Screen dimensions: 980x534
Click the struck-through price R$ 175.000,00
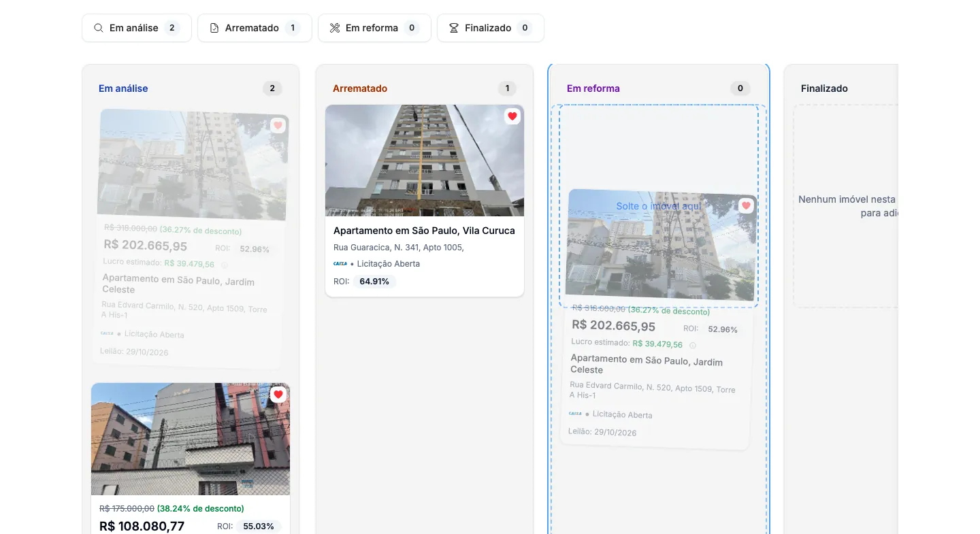pos(127,508)
